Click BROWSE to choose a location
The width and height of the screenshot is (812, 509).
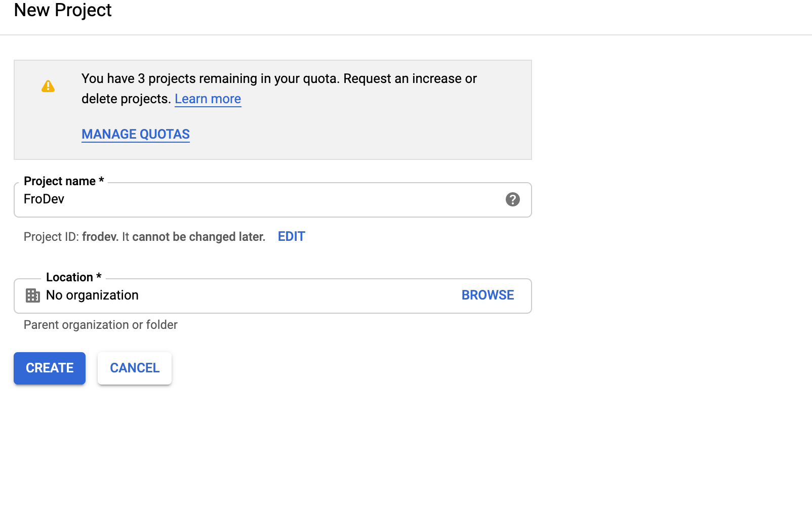pos(488,295)
